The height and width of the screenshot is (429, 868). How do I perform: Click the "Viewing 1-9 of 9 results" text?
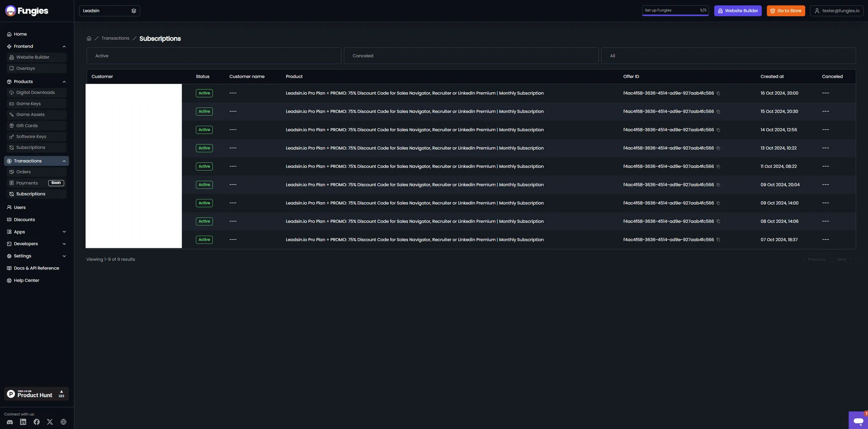coord(111,259)
